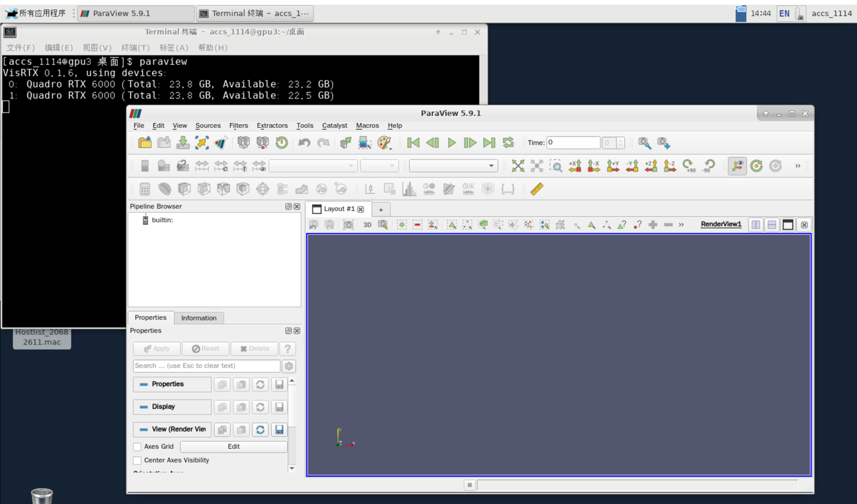The width and height of the screenshot is (857, 504).
Task: Click the yellow Ruler tool icon
Action: click(x=536, y=189)
